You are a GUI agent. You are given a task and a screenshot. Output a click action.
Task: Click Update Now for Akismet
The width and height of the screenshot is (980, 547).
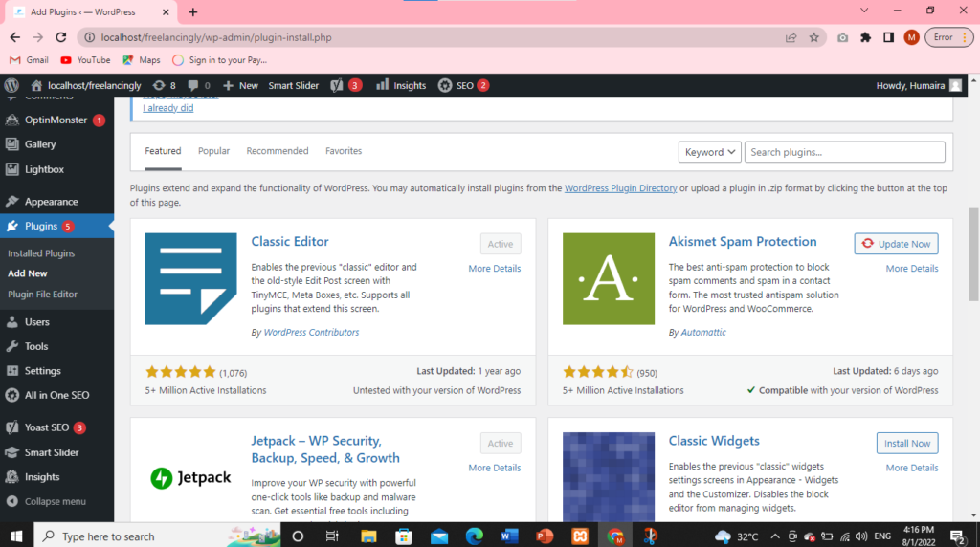click(896, 244)
